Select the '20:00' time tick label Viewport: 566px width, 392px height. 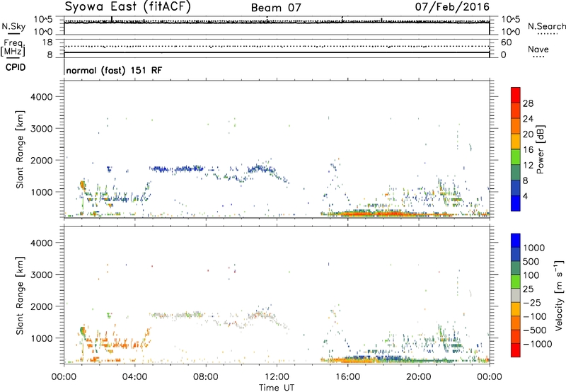419,377
